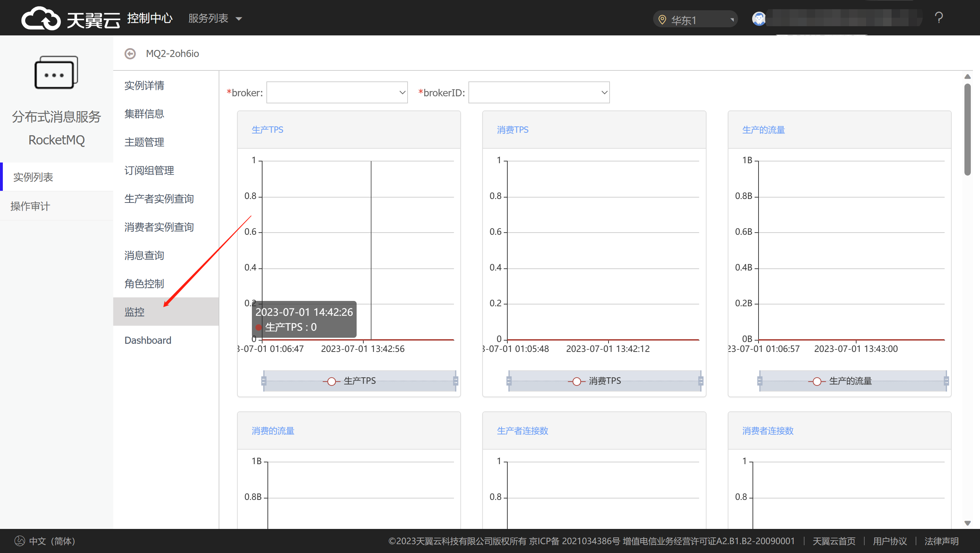The image size is (980, 553).
Task: Open the help question mark icon
Action: (x=939, y=18)
